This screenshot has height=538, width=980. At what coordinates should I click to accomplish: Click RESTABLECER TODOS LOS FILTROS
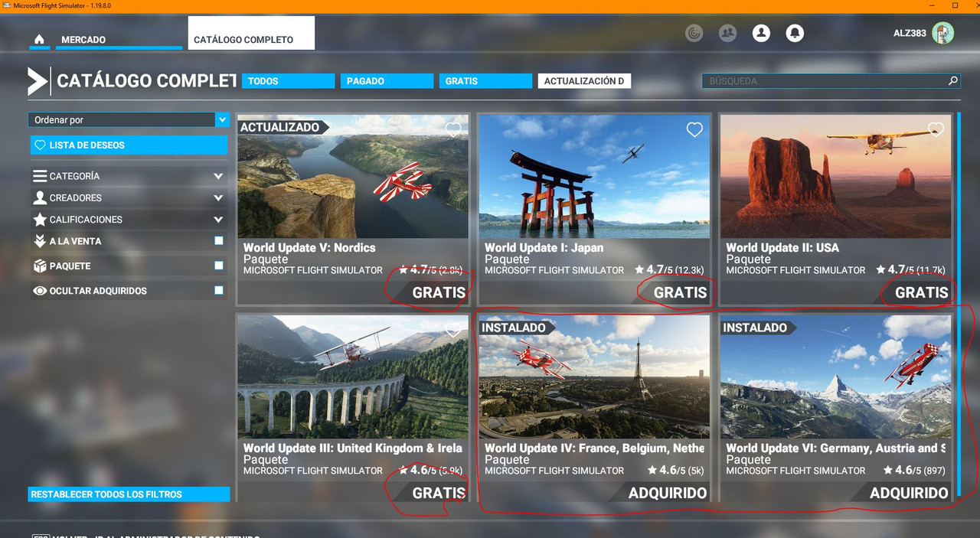pyautogui.click(x=129, y=494)
